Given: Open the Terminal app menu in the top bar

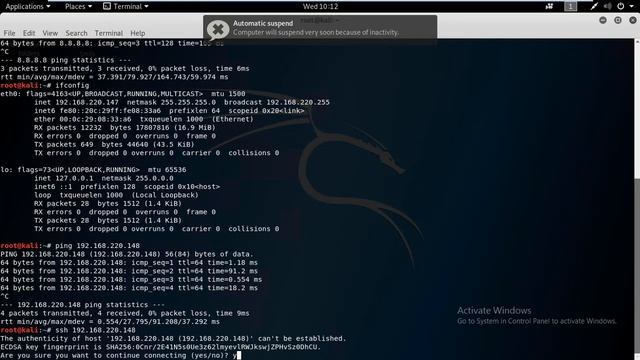Looking at the screenshot, I should 126,7.
